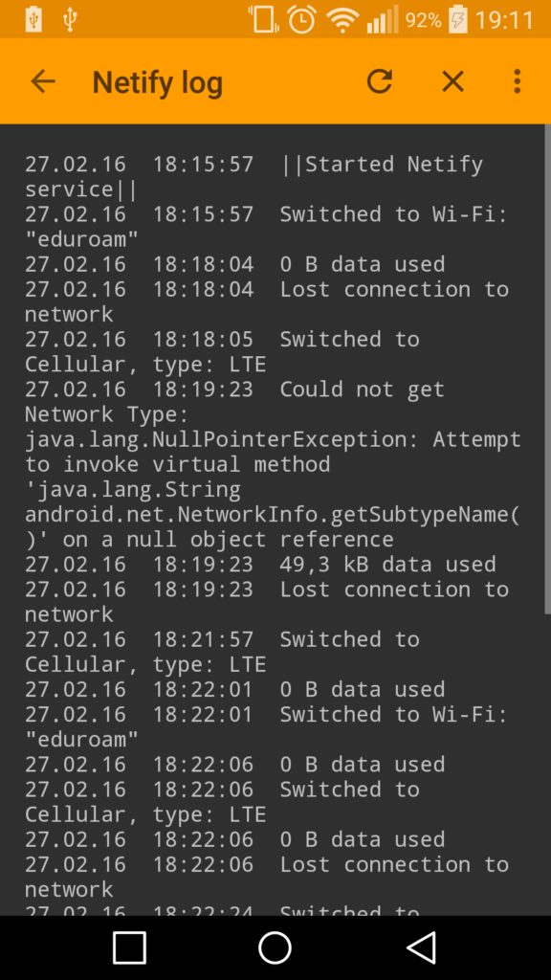Refresh the Netify log
The width and height of the screenshot is (551, 980).
(x=379, y=81)
